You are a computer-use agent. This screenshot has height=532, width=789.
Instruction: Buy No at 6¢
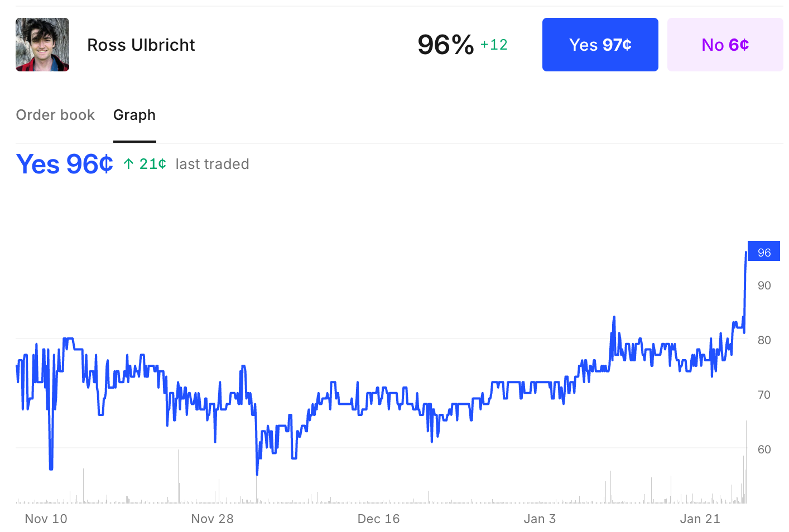coord(725,45)
